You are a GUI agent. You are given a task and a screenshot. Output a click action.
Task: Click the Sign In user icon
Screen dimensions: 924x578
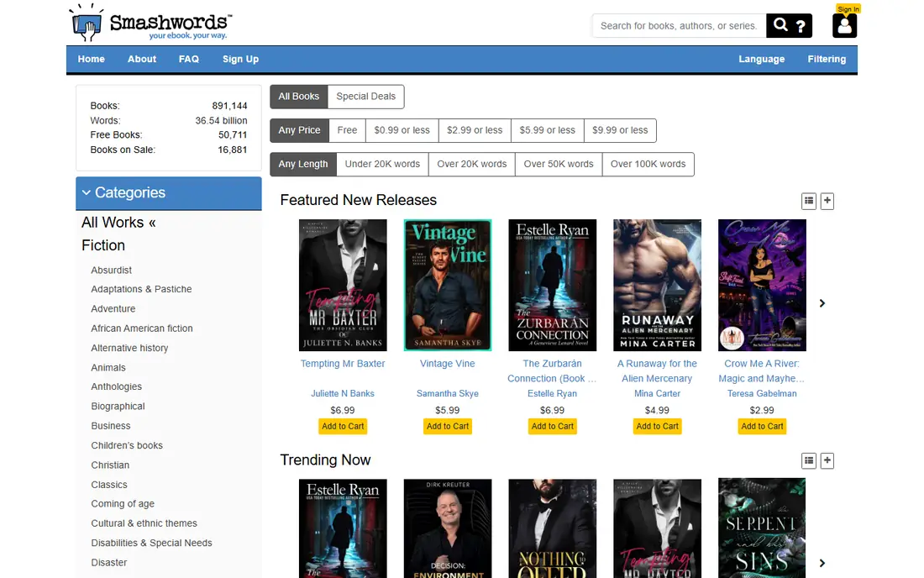(844, 25)
